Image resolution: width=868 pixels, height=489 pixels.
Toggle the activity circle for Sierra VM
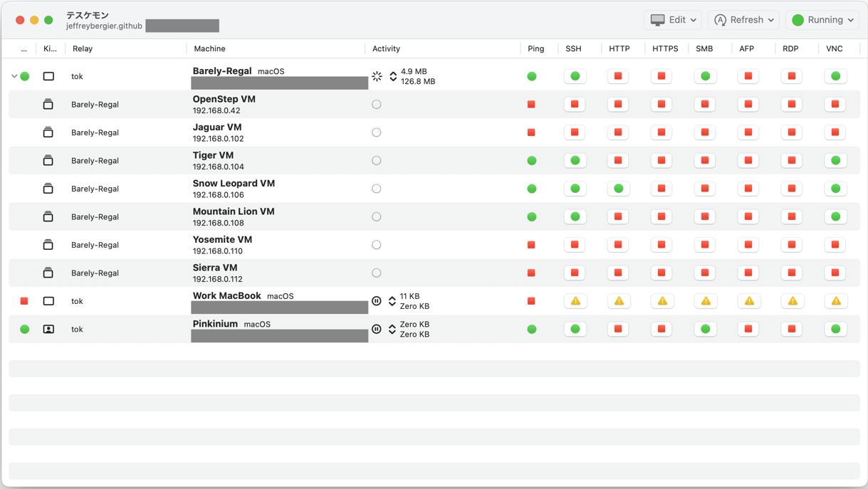[377, 273]
